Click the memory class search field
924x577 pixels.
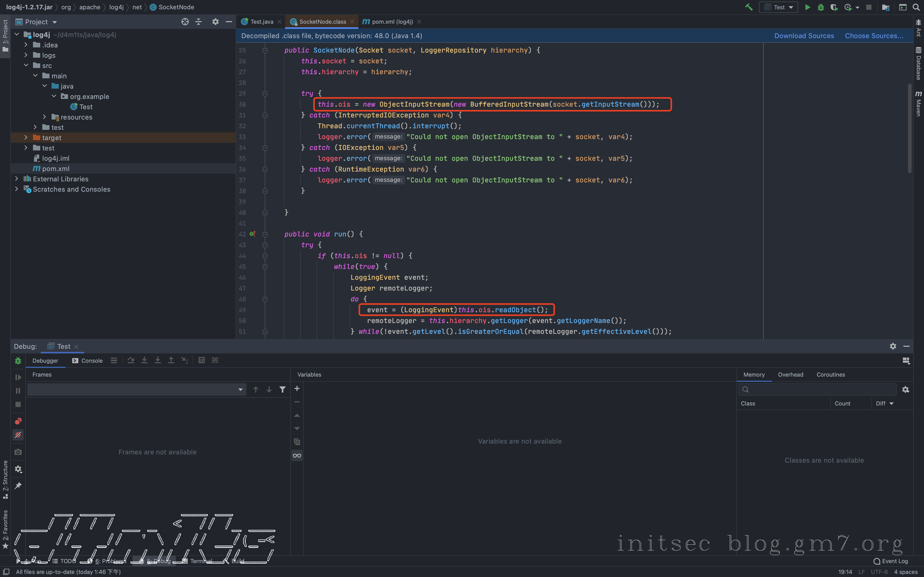[821, 389]
